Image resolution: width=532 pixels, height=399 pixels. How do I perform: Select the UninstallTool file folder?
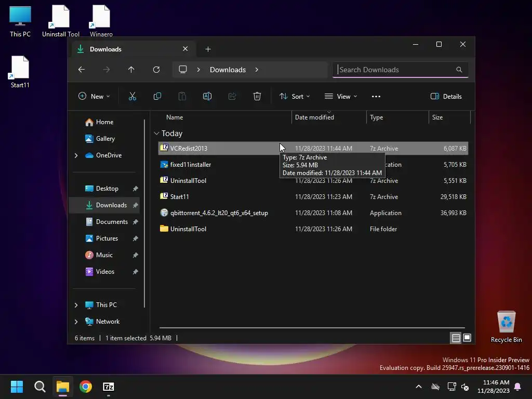pos(313,229)
